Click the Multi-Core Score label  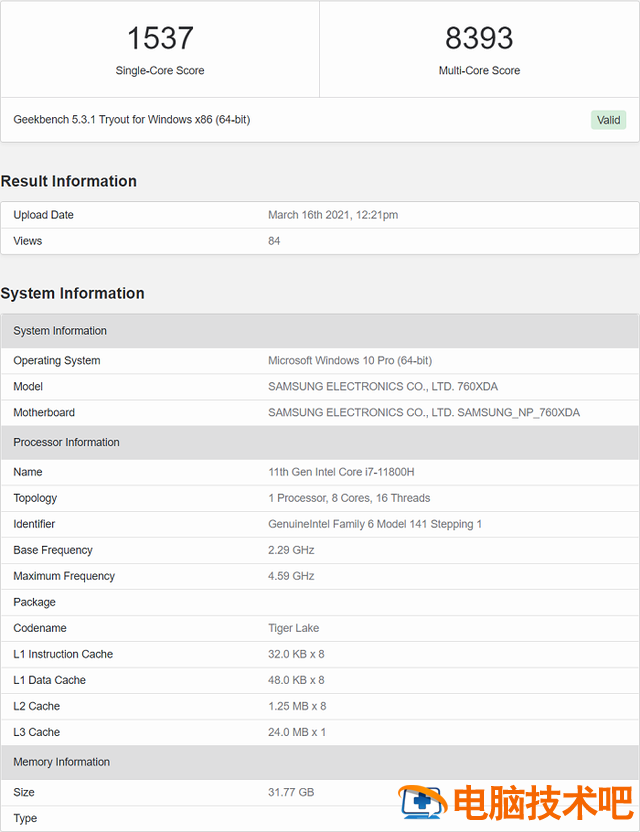[x=479, y=71]
